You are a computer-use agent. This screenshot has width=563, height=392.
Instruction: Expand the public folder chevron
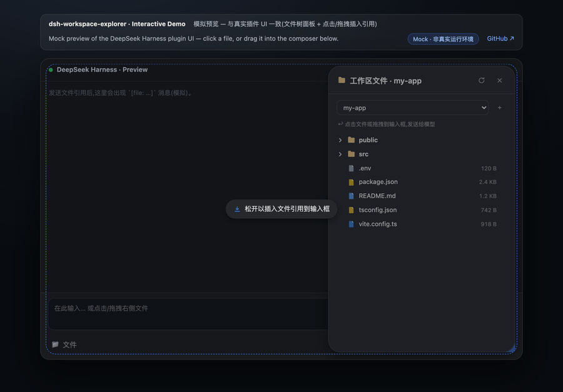pyautogui.click(x=340, y=140)
